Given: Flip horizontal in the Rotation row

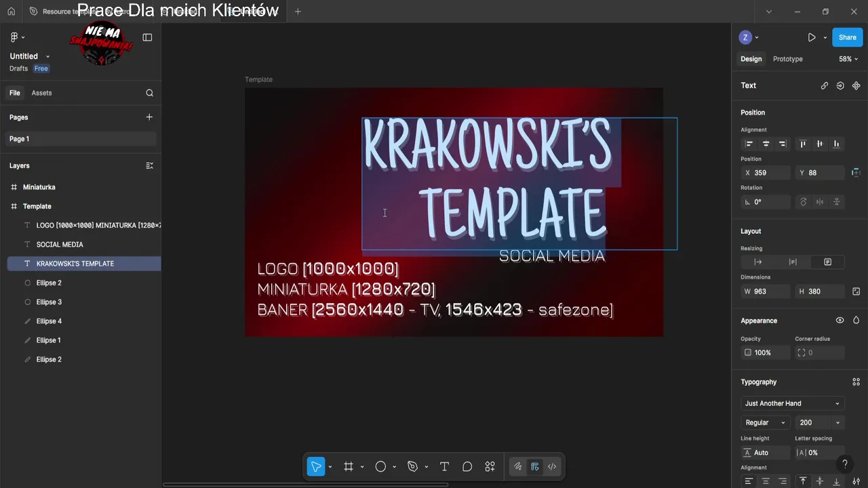Looking at the screenshot, I should [x=820, y=202].
